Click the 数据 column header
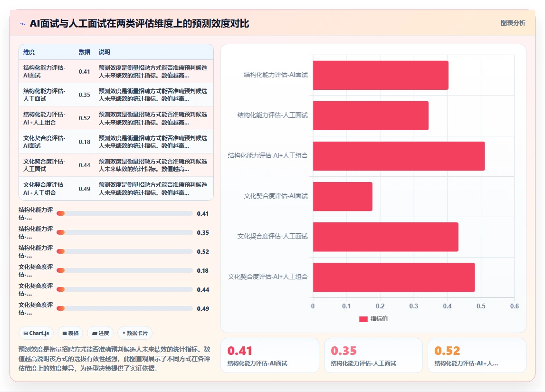This screenshot has height=392, width=545. tap(85, 52)
